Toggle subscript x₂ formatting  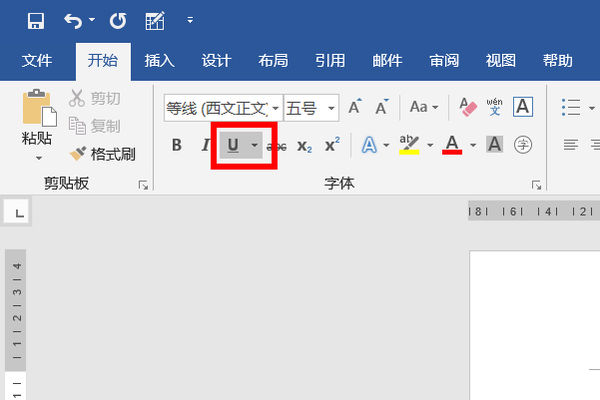[305, 146]
